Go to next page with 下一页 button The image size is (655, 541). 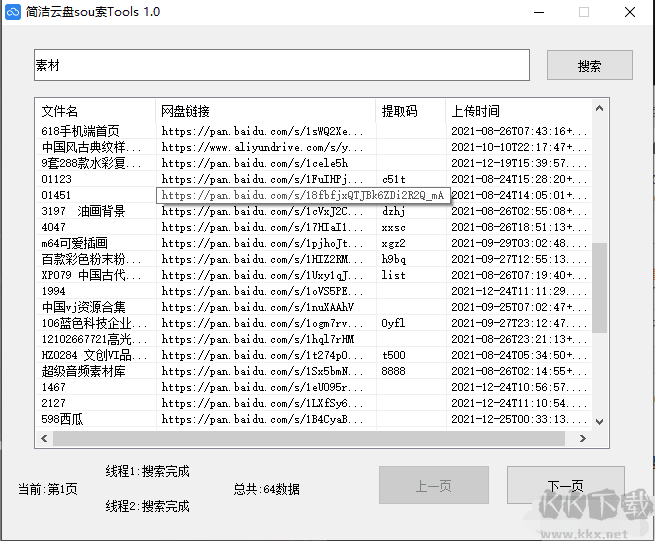point(565,486)
